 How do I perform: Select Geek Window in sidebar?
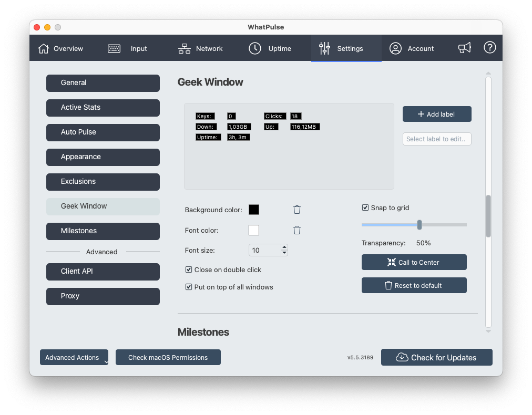[x=103, y=206]
